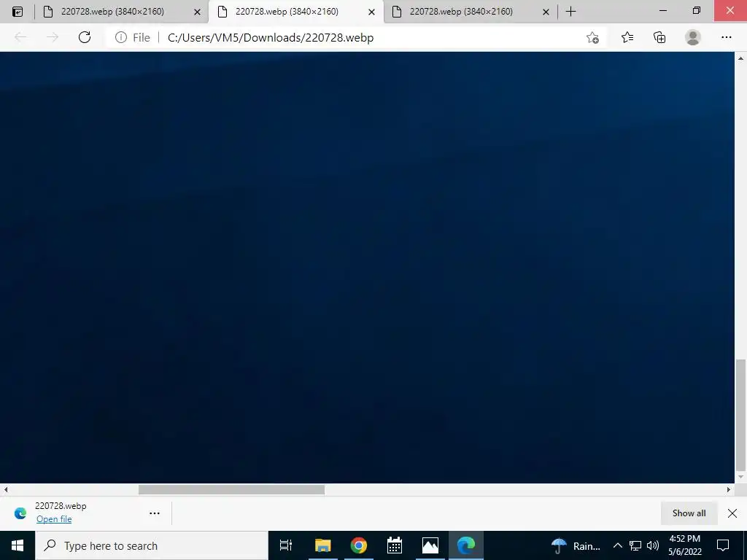747x560 pixels.
Task: Open the user profile menu
Action: 693,37
